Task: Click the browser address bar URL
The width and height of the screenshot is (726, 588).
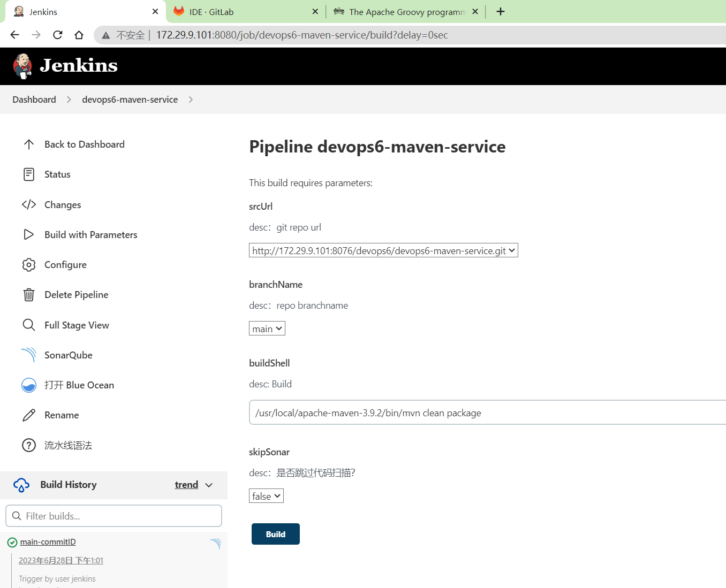Action: coord(302,35)
